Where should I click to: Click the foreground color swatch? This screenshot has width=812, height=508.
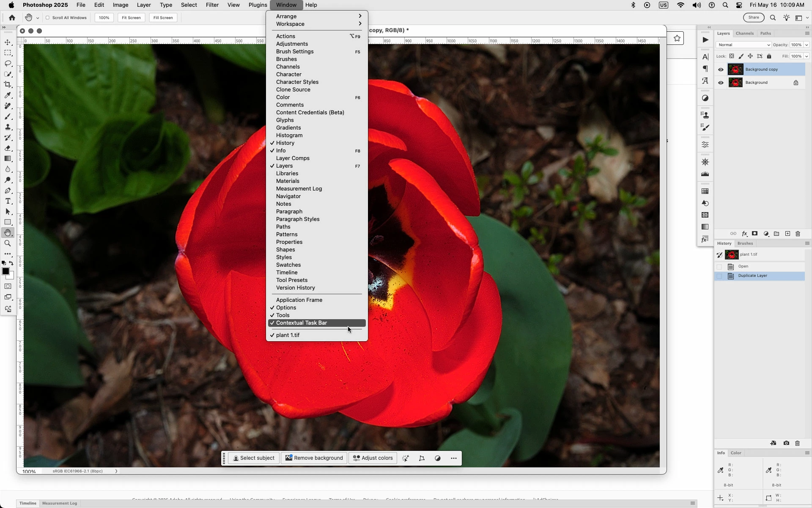[5, 272]
